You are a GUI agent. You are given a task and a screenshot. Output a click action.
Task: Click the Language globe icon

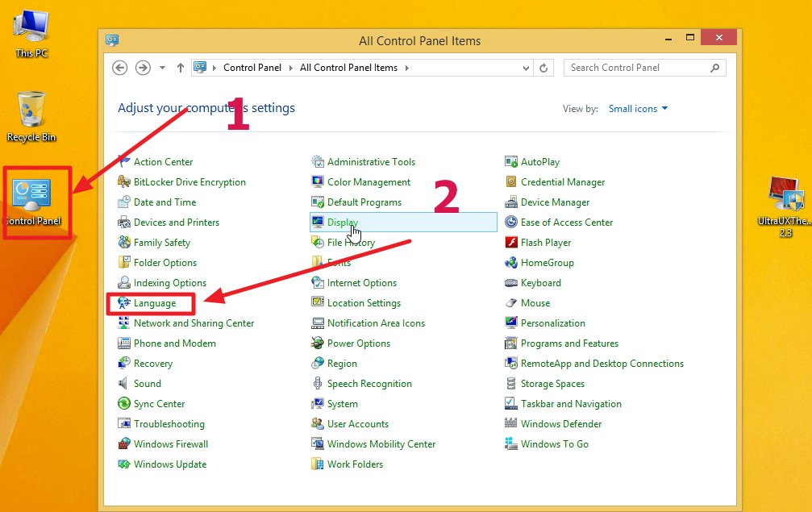click(x=123, y=303)
